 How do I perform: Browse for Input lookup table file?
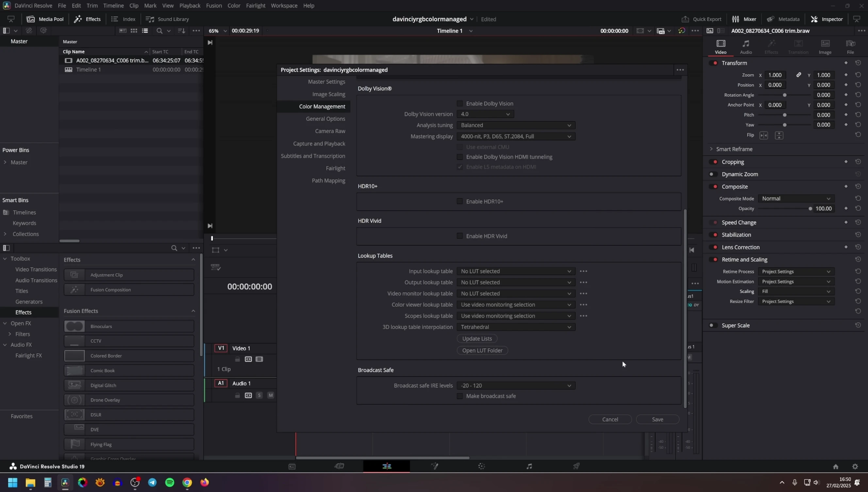(x=583, y=271)
